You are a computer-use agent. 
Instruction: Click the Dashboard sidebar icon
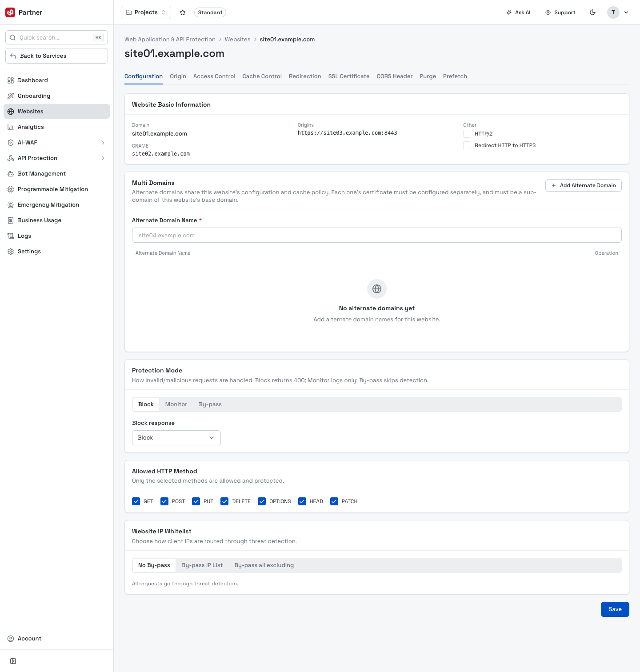[11, 80]
